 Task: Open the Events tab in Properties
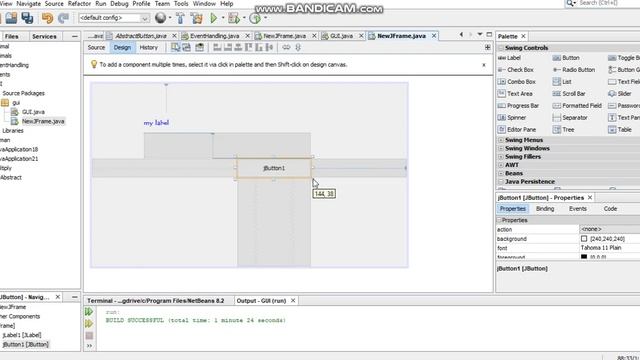(578, 209)
